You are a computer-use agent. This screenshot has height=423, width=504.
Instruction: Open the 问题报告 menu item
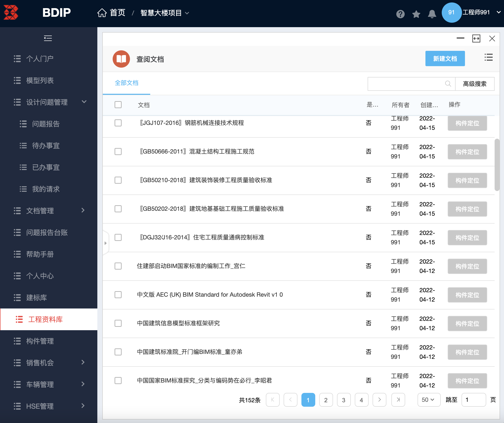[x=46, y=124]
